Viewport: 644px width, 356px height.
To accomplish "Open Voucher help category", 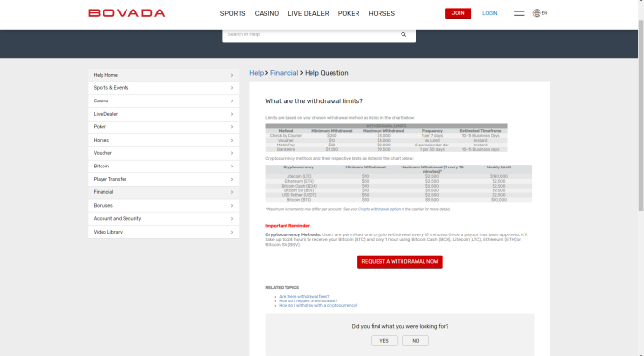I will tap(164, 153).
